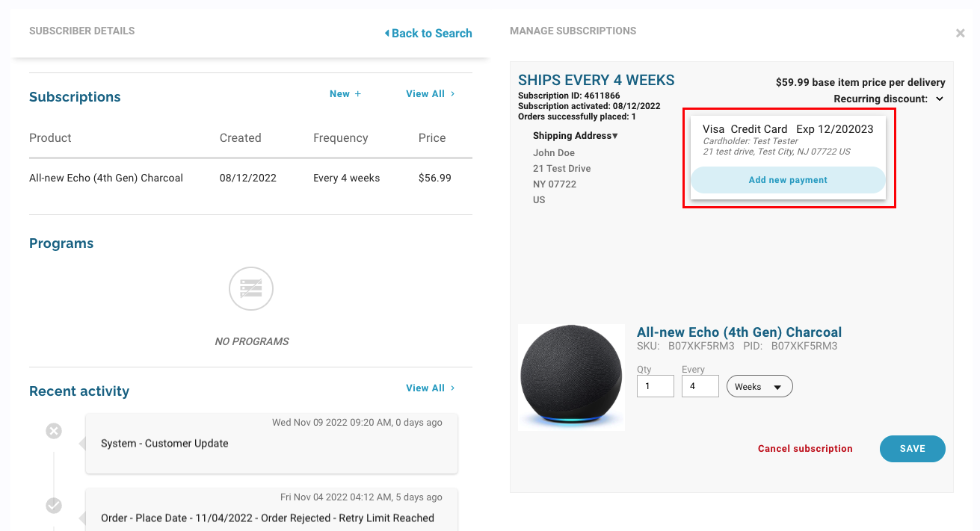This screenshot has height=531, width=980.
Task: Click the Created column header
Action: pyautogui.click(x=240, y=138)
